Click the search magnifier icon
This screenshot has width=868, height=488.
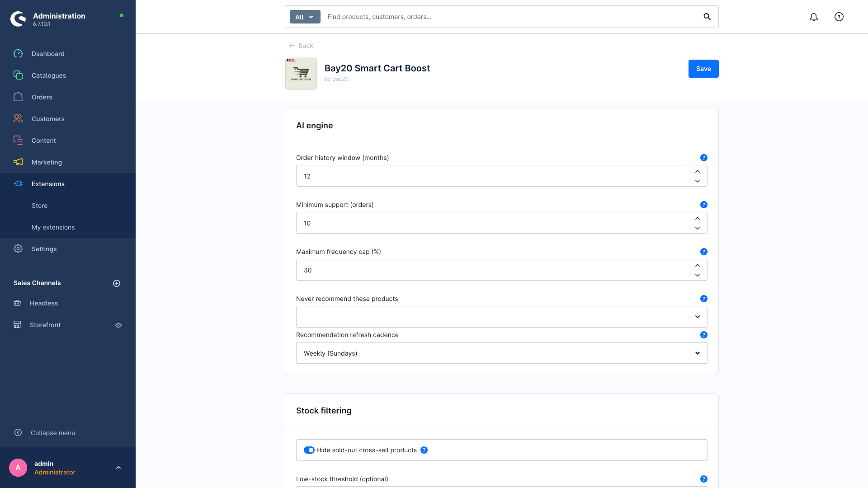coord(707,17)
